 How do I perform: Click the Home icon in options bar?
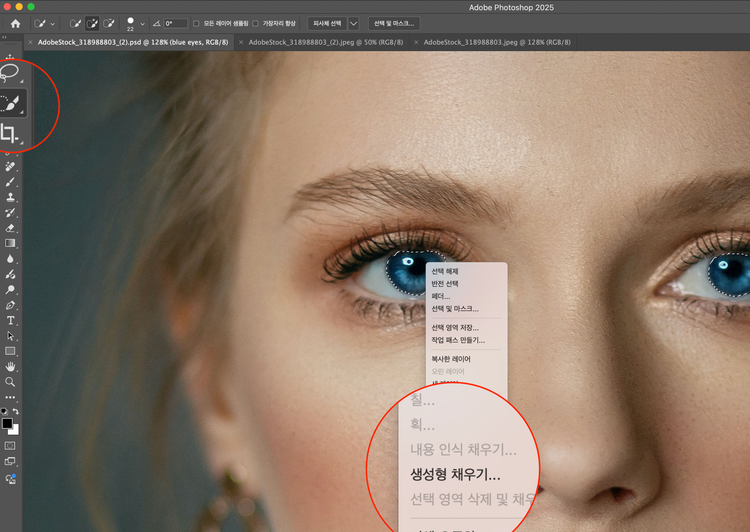tap(15, 23)
